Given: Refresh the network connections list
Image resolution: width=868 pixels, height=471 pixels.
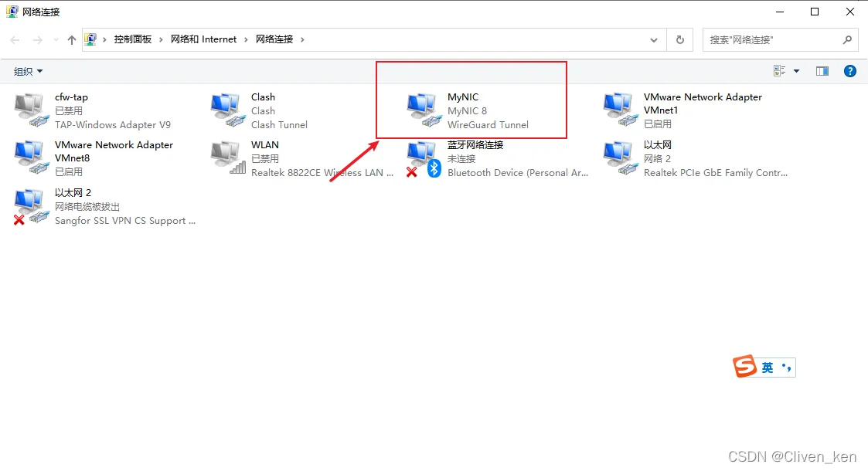Looking at the screenshot, I should (679, 40).
